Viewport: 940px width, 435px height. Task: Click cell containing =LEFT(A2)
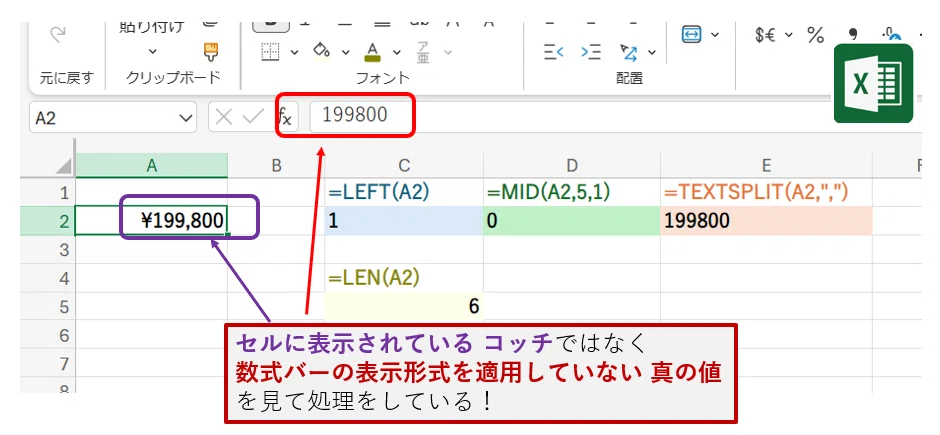coord(404,192)
